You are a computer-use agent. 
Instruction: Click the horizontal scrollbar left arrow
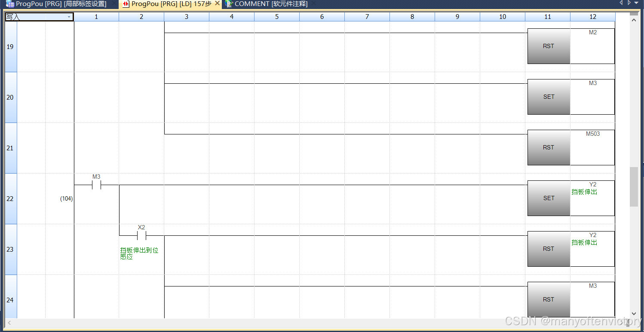click(9, 323)
